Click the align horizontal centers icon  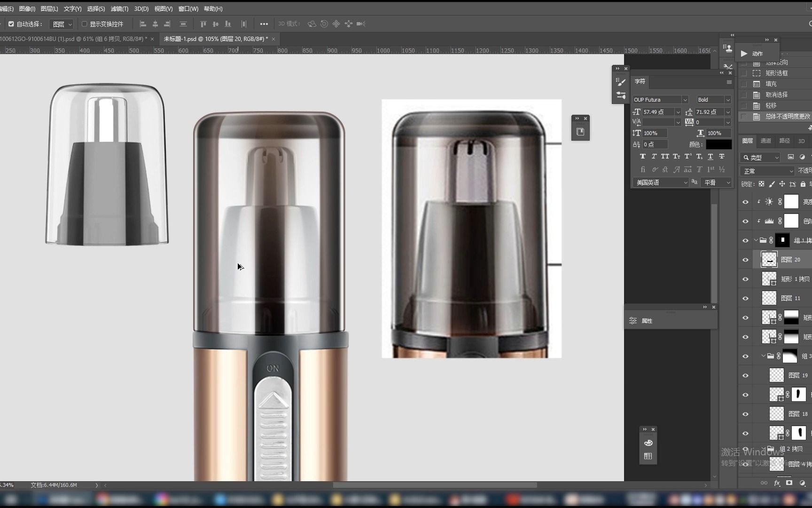[x=155, y=24]
